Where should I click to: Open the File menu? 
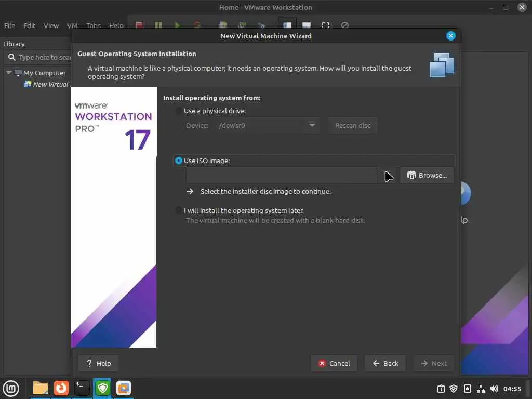(9, 25)
